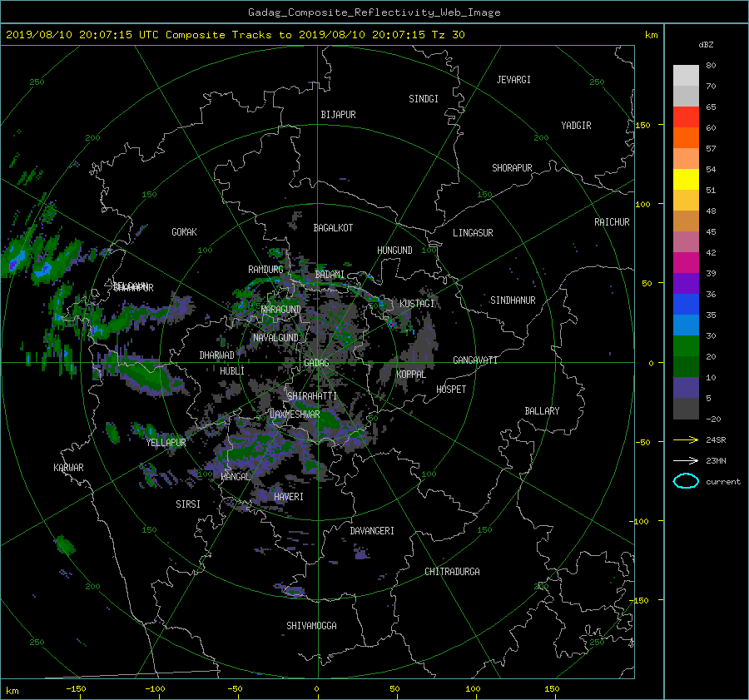
Task: Click the BIJAPUR city label
Action: [x=338, y=115]
